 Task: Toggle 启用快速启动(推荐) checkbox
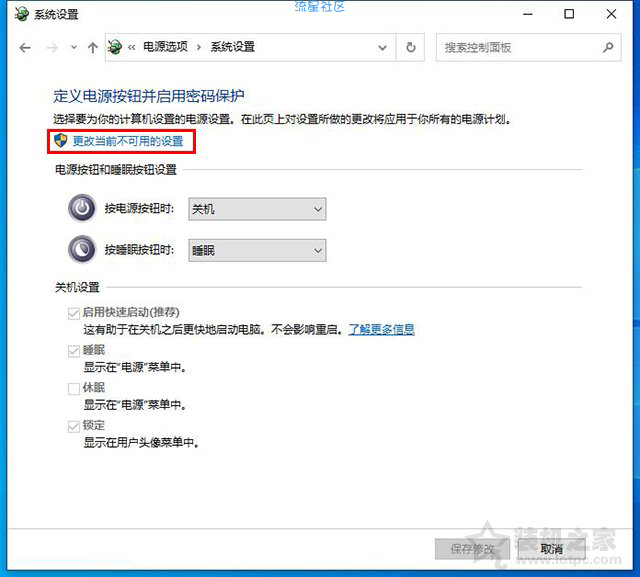pos(74,313)
